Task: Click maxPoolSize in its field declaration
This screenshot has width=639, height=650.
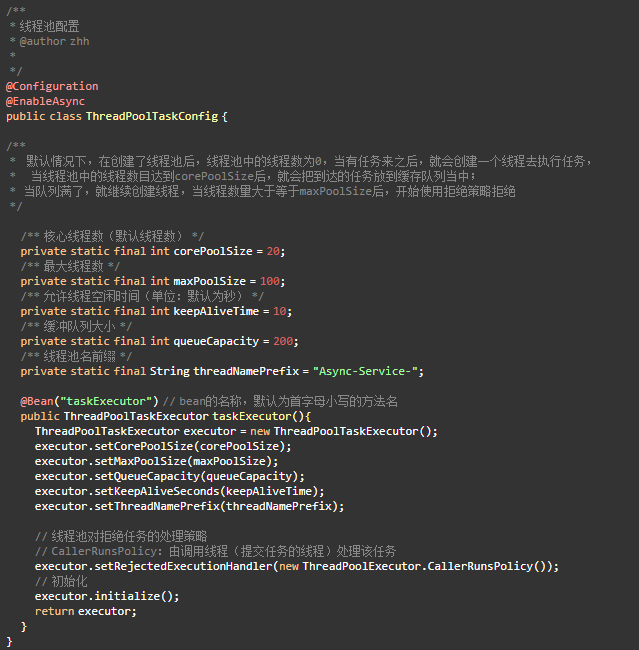Action: click(210, 281)
